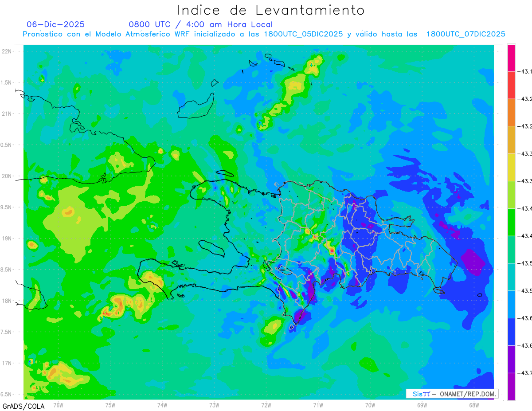Pick the royal blue color scale segment

coord(511,332)
